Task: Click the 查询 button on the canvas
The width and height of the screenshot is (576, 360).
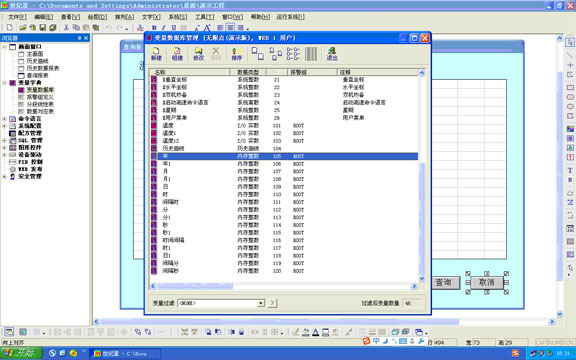Action: [445, 282]
